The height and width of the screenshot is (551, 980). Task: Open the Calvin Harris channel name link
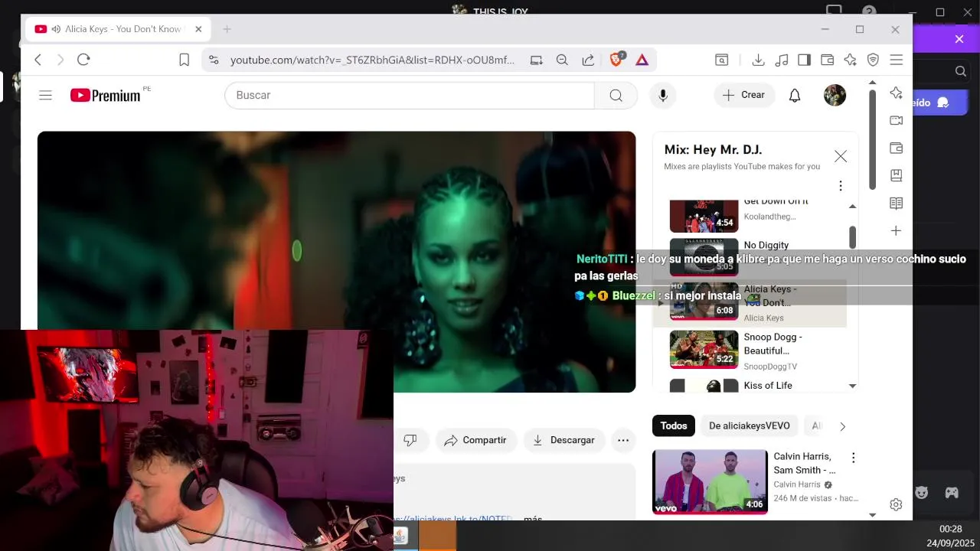[x=796, y=484]
